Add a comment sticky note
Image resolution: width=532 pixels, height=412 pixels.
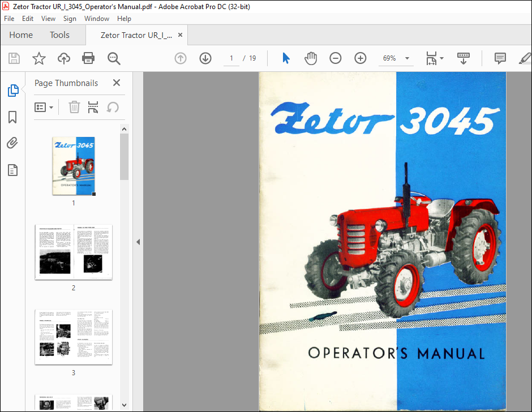[500, 58]
